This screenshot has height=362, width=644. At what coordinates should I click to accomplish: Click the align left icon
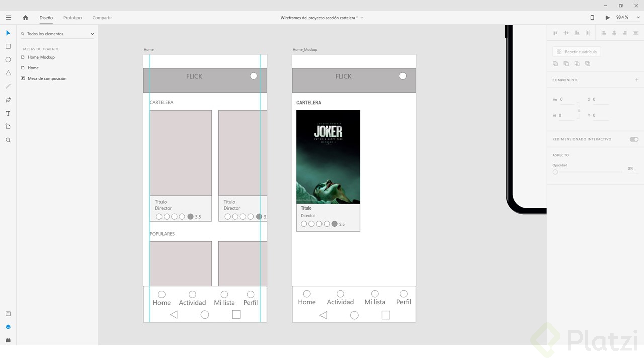coord(604,33)
